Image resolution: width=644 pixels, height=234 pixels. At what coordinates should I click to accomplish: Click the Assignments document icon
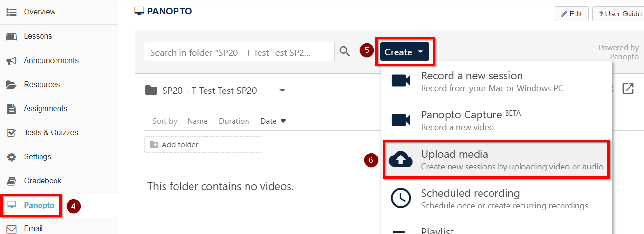[x=12, y=109]
